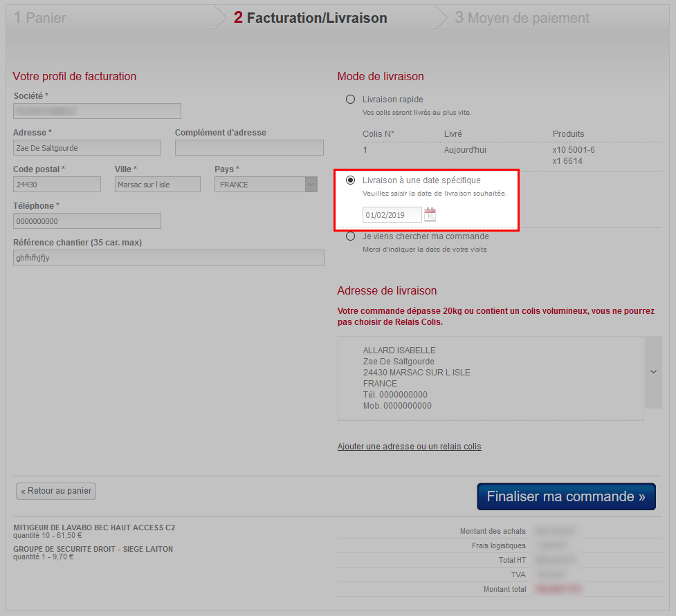Open Ajouter une adresse ou un relais colis link
Screen dimensions: 676x616
tap(409, 447)
